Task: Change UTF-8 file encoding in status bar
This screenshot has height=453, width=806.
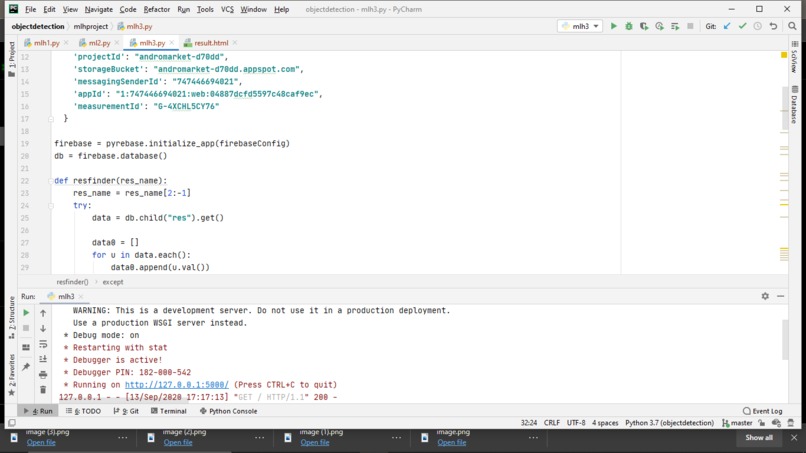Action: coord(576,423)
